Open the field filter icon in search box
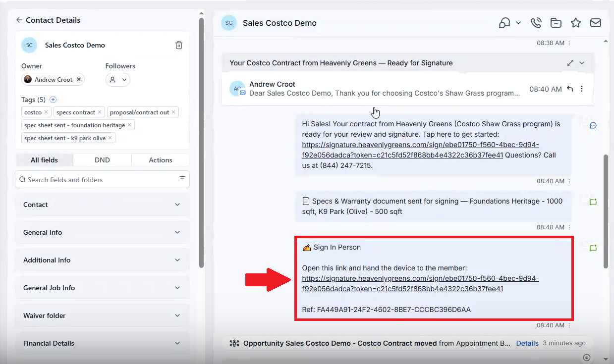The image size is (614, 364). pos(182,178)
